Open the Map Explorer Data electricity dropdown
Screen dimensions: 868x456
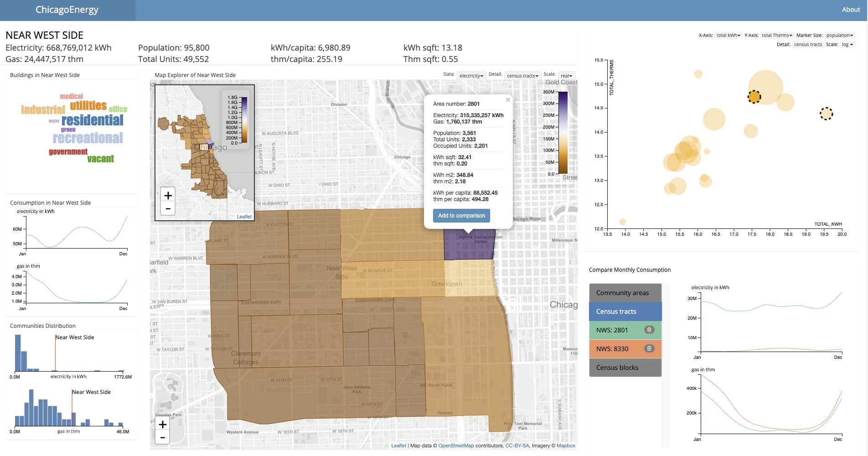(471, 76)
